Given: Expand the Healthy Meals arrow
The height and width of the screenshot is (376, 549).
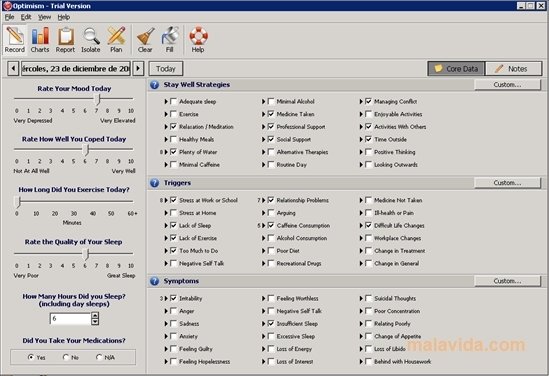Looking at the screenshot, I should (166, 139).
